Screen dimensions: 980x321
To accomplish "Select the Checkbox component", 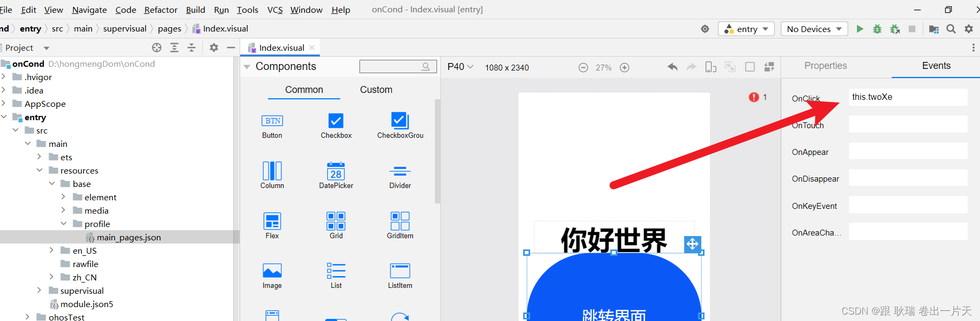I will click(336, 126).
